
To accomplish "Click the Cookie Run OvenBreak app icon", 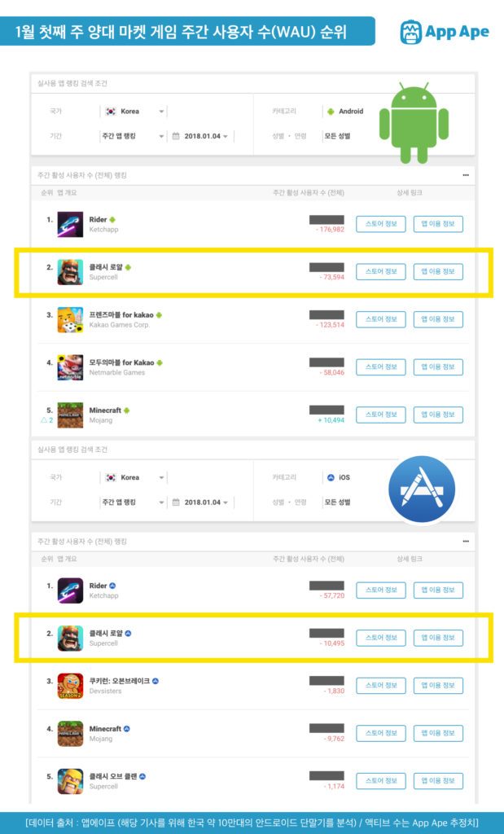I will click(70, 686).
